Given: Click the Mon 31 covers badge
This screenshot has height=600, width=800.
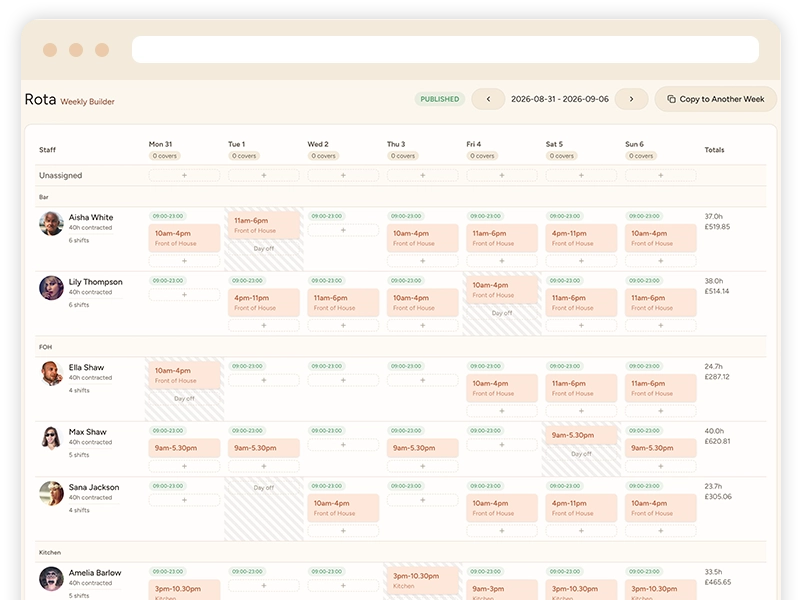Looking at the screenshot, I should tap(165, 156).
